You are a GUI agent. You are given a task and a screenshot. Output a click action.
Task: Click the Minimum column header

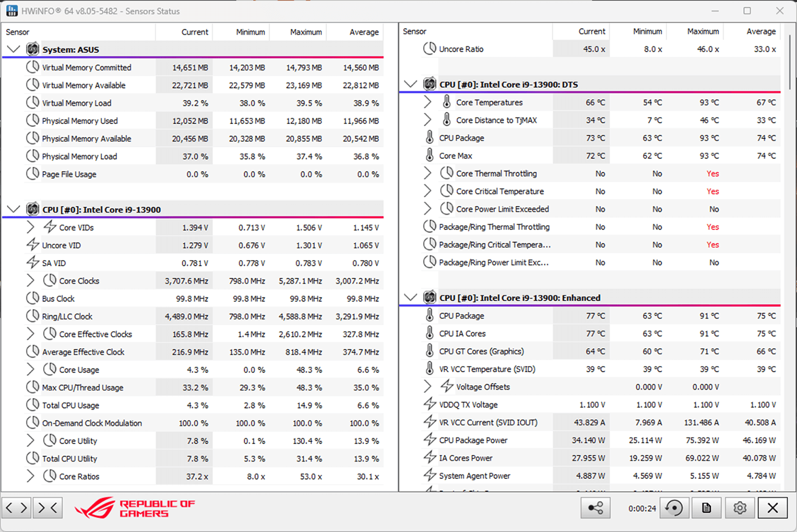pyautogui.click(x=251, y=32)
